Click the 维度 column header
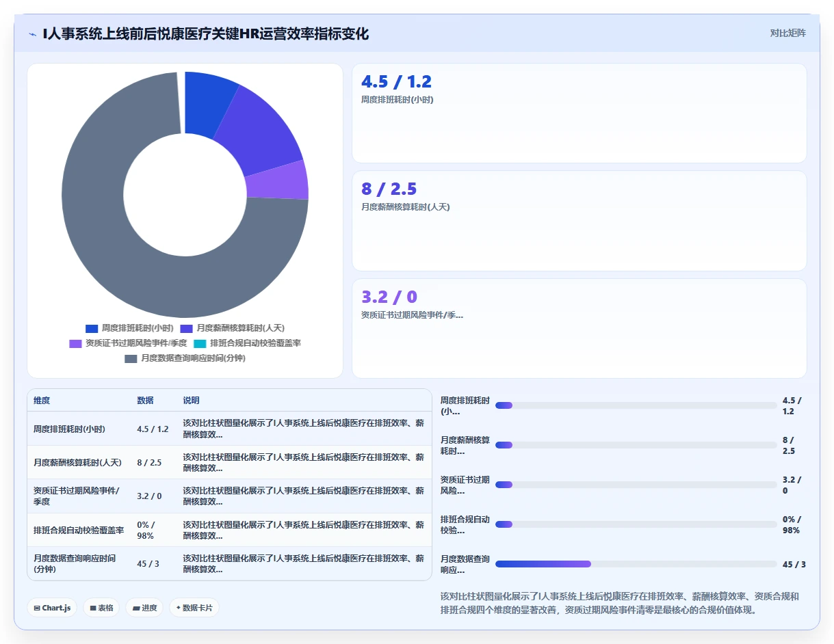 [42, 401]
